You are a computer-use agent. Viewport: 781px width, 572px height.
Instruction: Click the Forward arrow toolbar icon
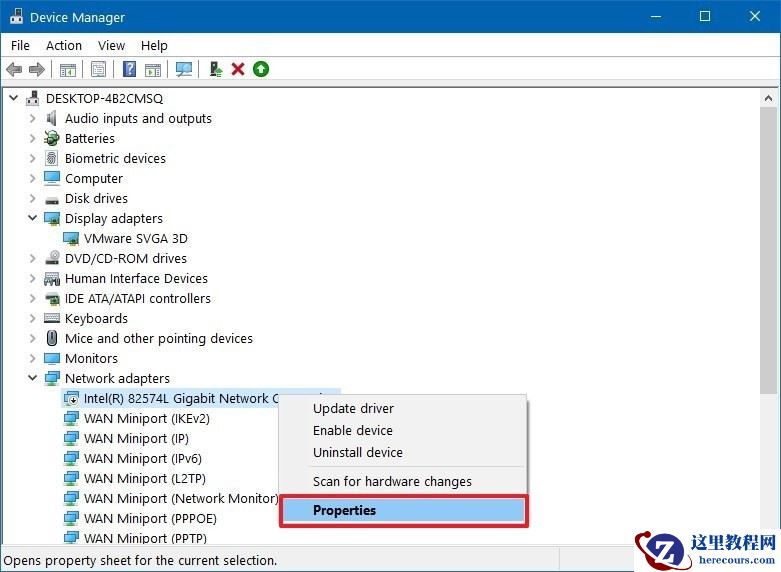[37, 69]
